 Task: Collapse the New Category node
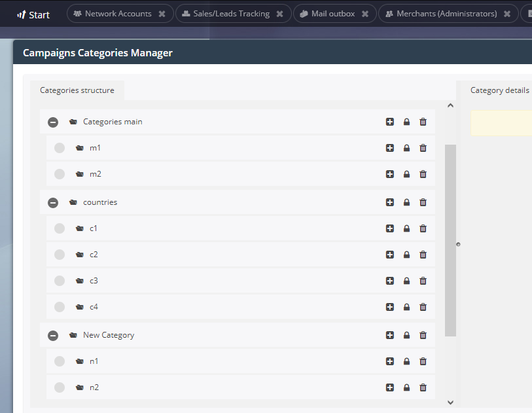(x=52, y=335)
